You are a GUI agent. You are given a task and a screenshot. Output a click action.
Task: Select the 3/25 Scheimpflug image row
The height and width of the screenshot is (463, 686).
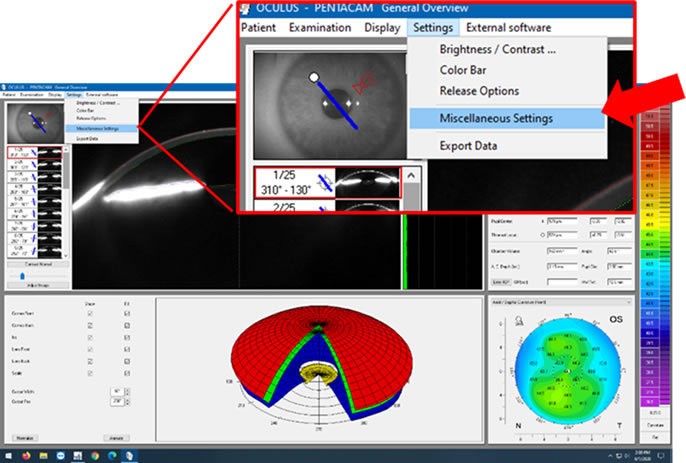35,177
